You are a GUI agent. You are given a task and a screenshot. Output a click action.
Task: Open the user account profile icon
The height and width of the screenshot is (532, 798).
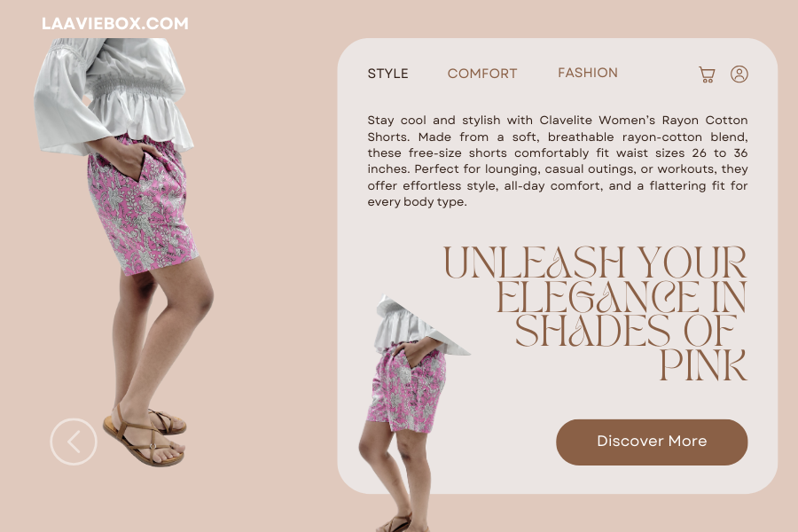pos(739,74)
